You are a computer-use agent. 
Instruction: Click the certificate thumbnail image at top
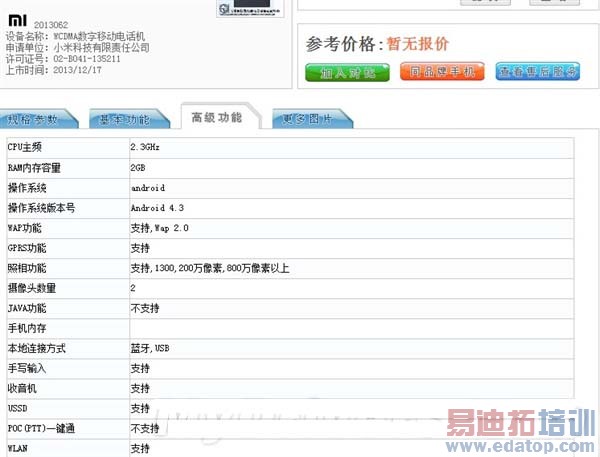pos(250,8)
